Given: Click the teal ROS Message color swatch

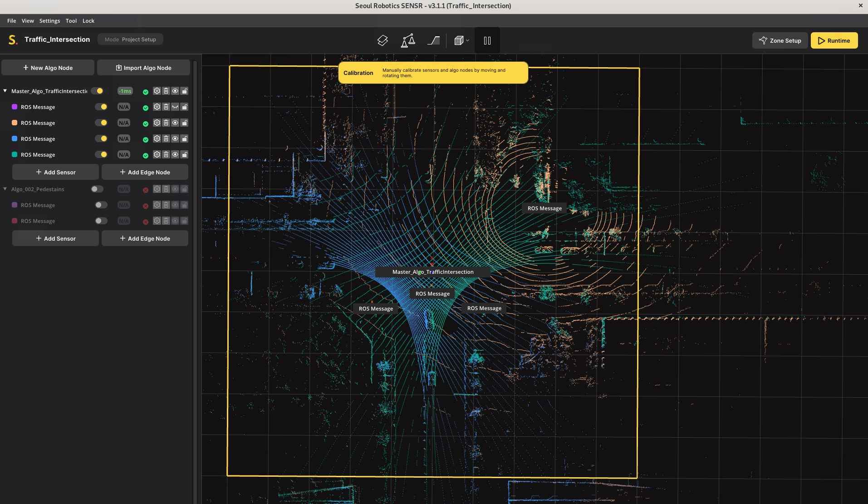Looking at the screenshot, I should (15, 154).
